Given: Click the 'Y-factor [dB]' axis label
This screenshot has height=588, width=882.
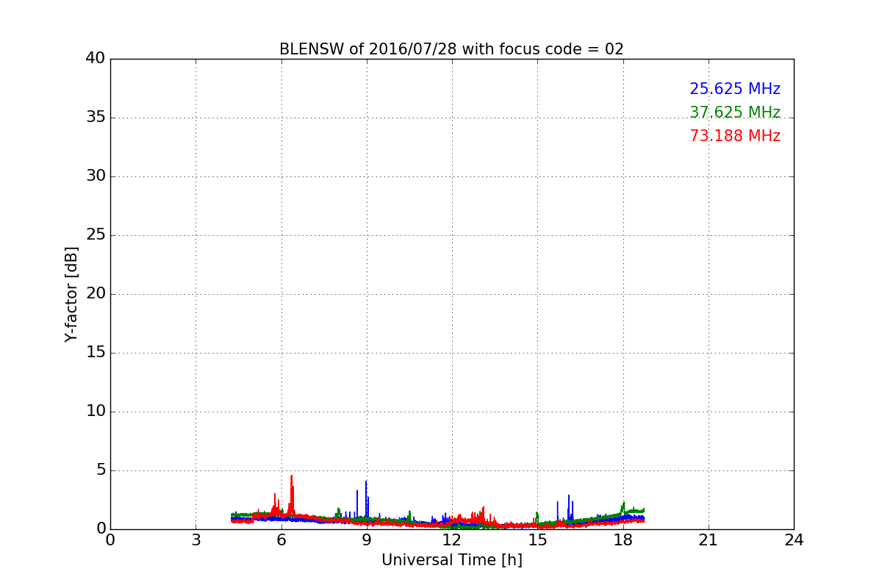Looking at the screenshot, I should coord(71,294).
